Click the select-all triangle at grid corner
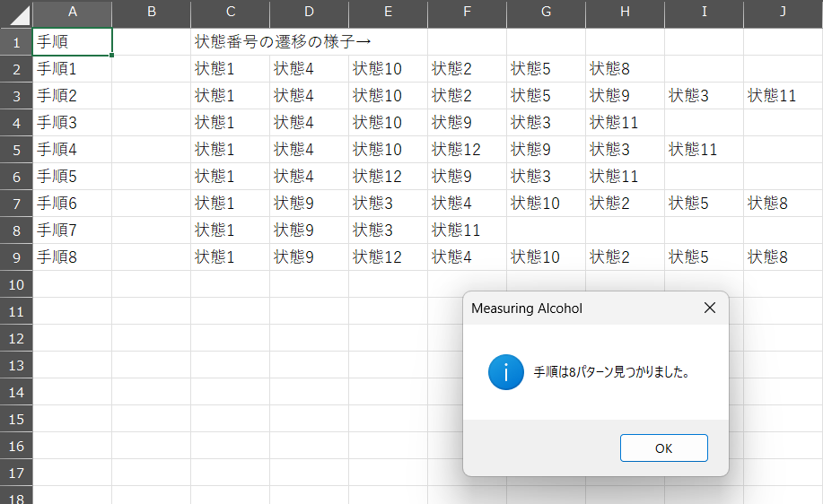823x504 pixels. [20, 14]
